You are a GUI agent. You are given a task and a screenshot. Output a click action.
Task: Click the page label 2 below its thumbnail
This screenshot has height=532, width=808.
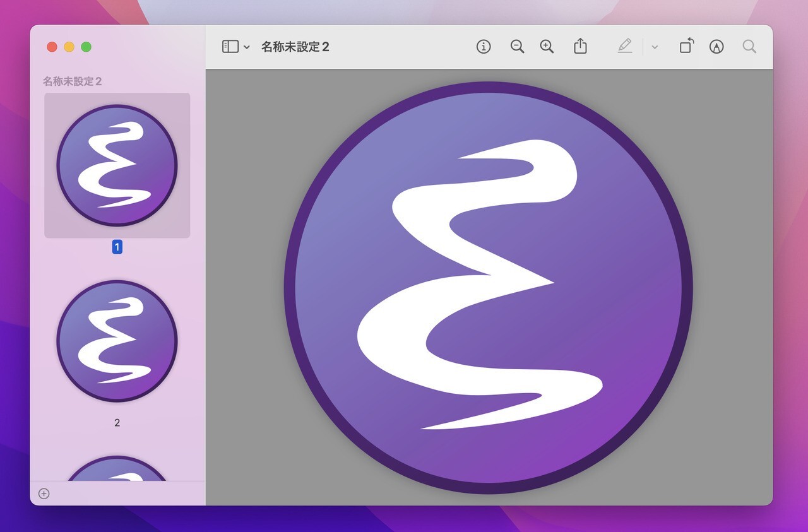117,422
